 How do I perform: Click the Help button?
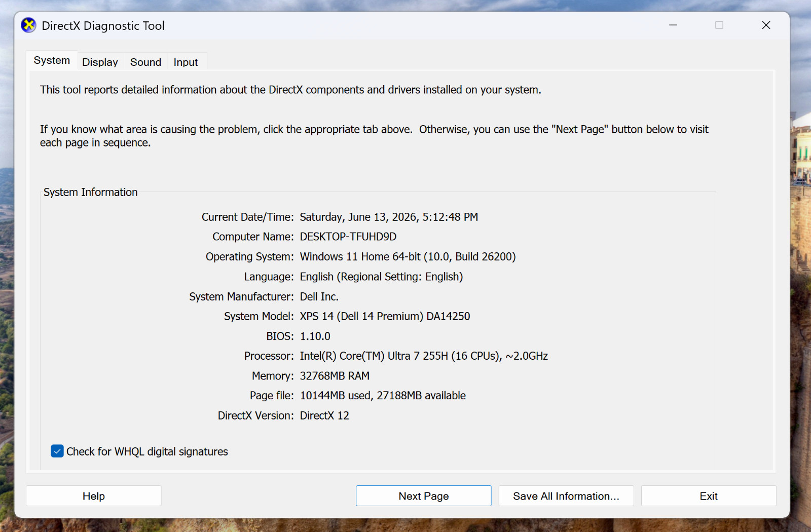point(94,496)
